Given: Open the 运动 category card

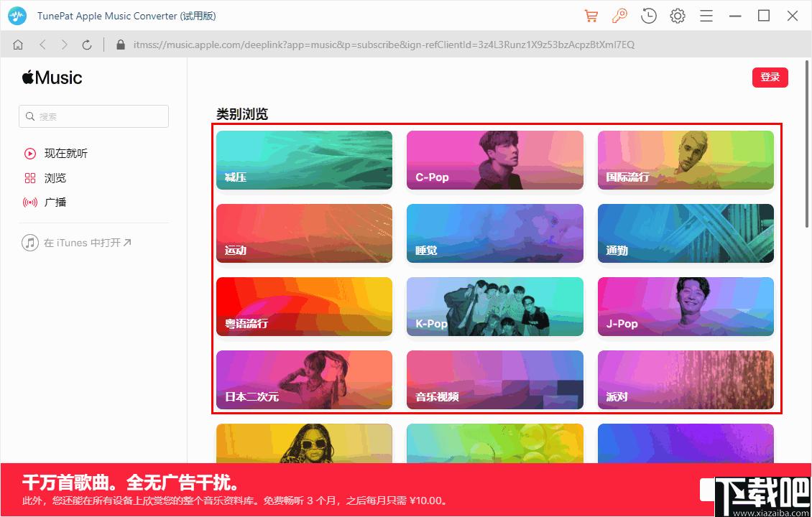Looking at the screenshot, I should click(x=304, y=233).
